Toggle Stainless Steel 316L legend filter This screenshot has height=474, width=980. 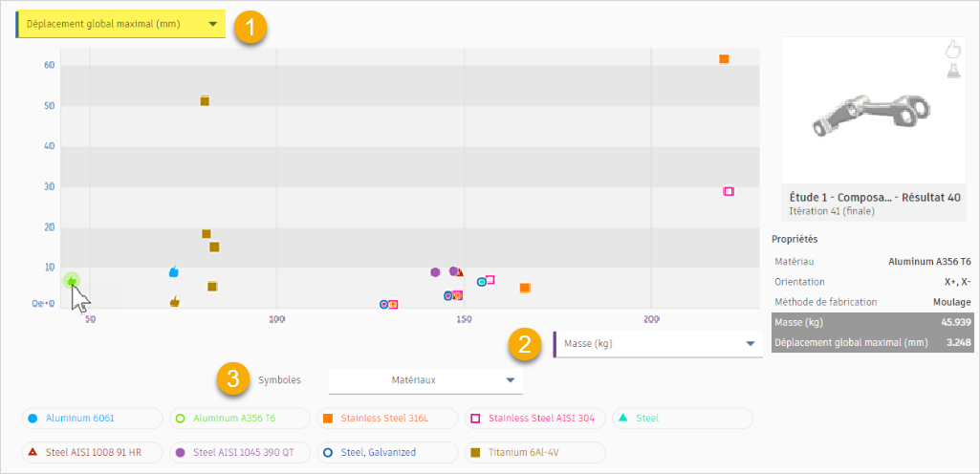point(385,419)
